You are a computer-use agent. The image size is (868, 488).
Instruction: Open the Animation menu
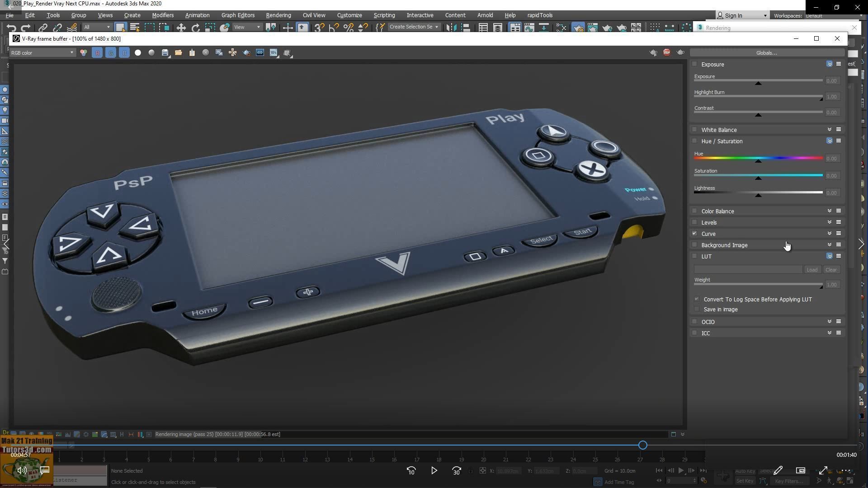[197, 15]
